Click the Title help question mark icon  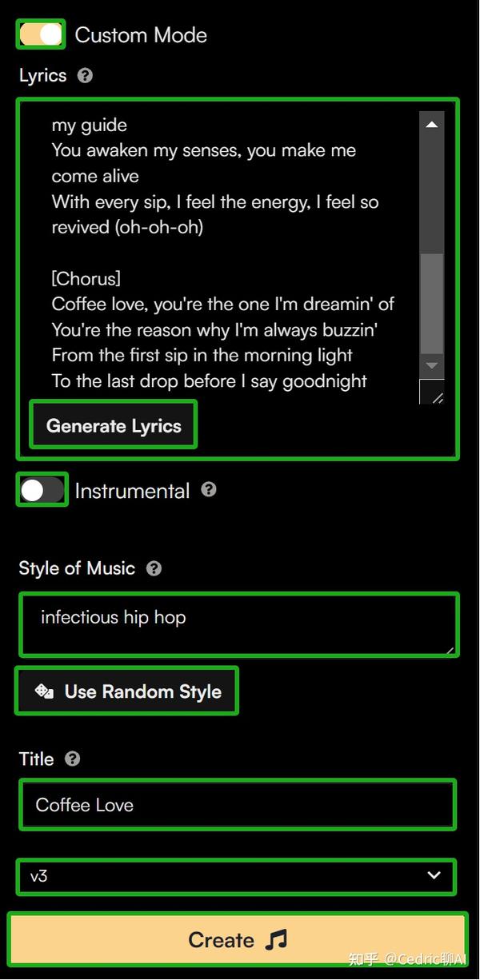(x=73, y=759)
